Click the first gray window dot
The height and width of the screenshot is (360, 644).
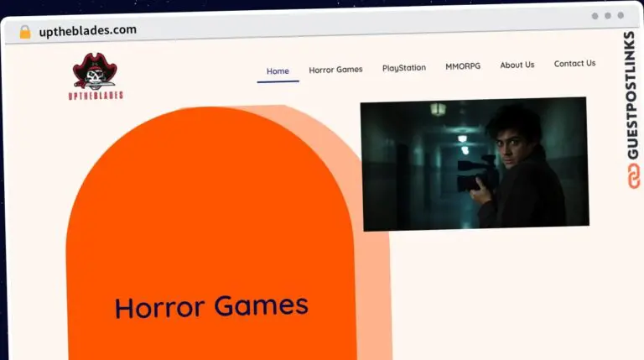(x=595, y=15)
